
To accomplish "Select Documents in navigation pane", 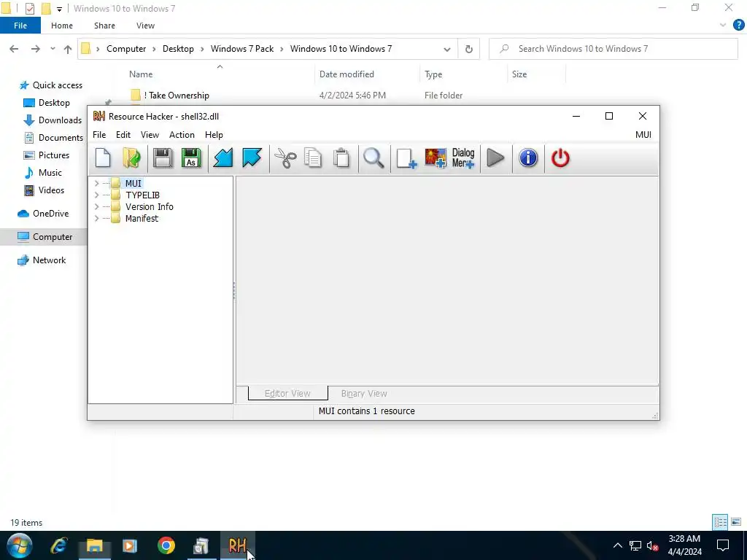I will pos(61,138).
